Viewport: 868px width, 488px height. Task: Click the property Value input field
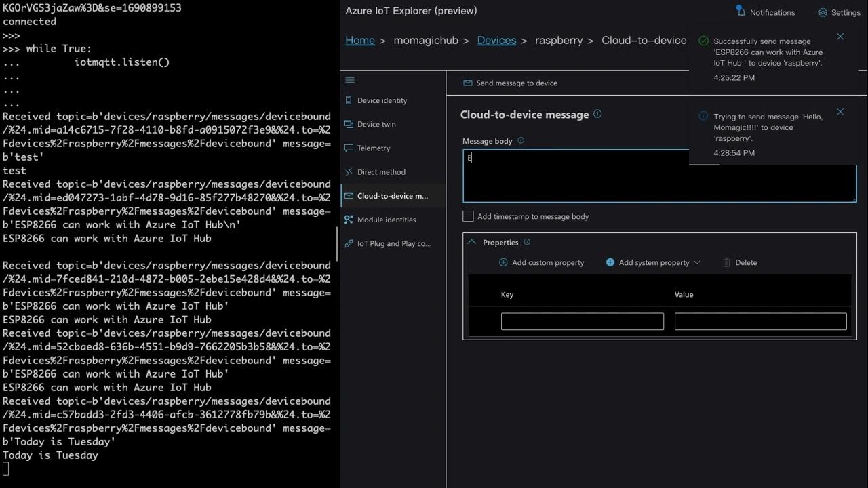click(761, 321)
